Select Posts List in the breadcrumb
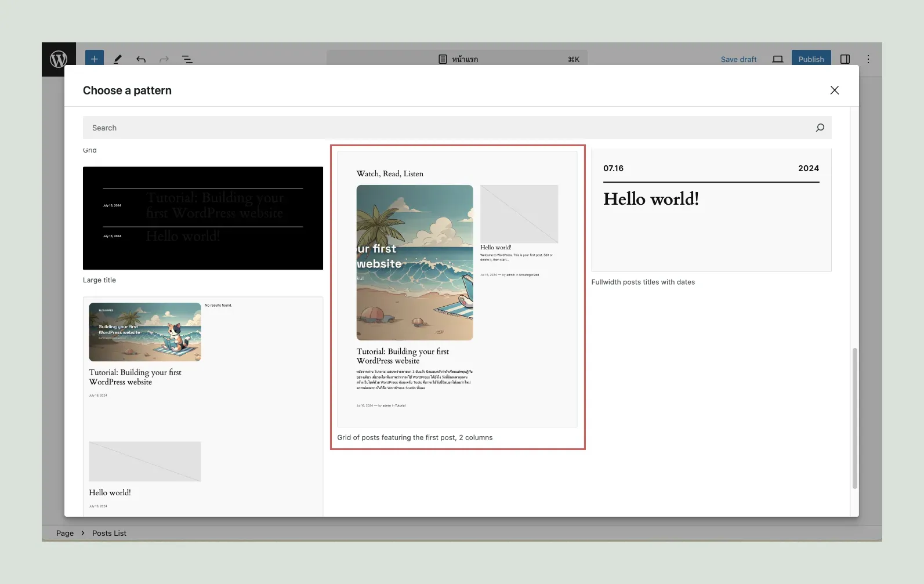924x584 pixels. pos(109,533)
